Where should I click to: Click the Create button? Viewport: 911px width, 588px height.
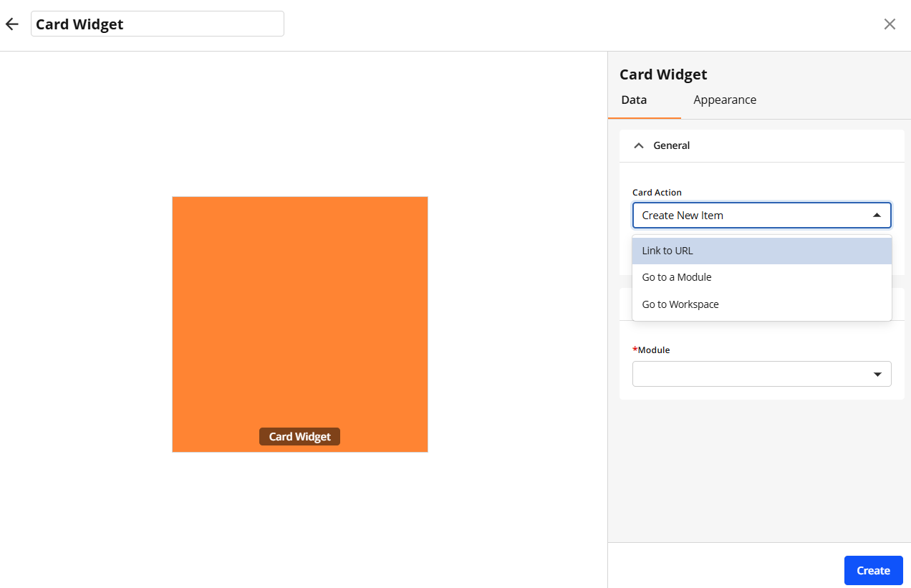coord(874,571)
